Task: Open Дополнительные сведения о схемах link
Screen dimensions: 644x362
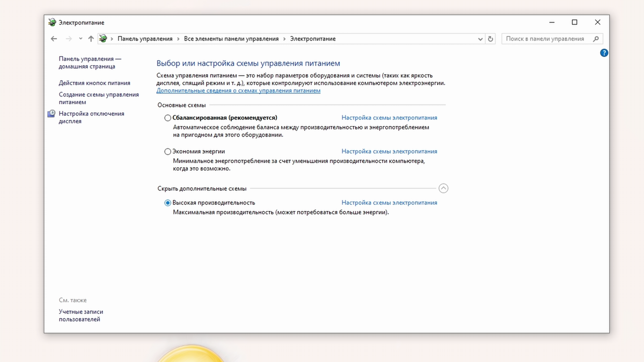Action: pos(238,90)
